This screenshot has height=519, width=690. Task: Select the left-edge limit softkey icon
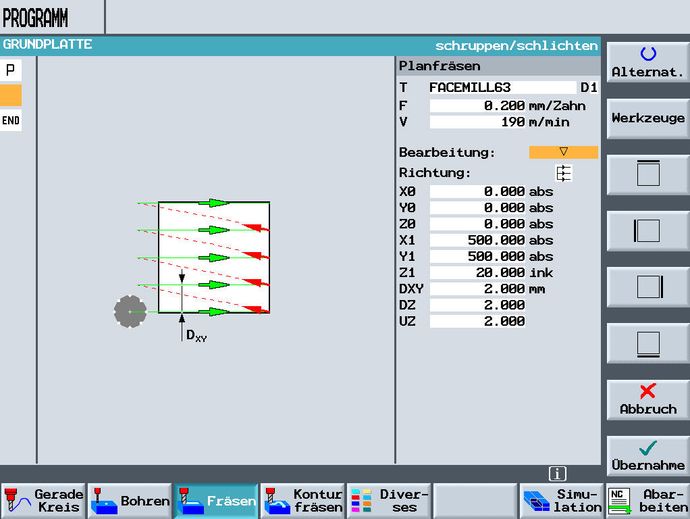(x=648, y=230)
